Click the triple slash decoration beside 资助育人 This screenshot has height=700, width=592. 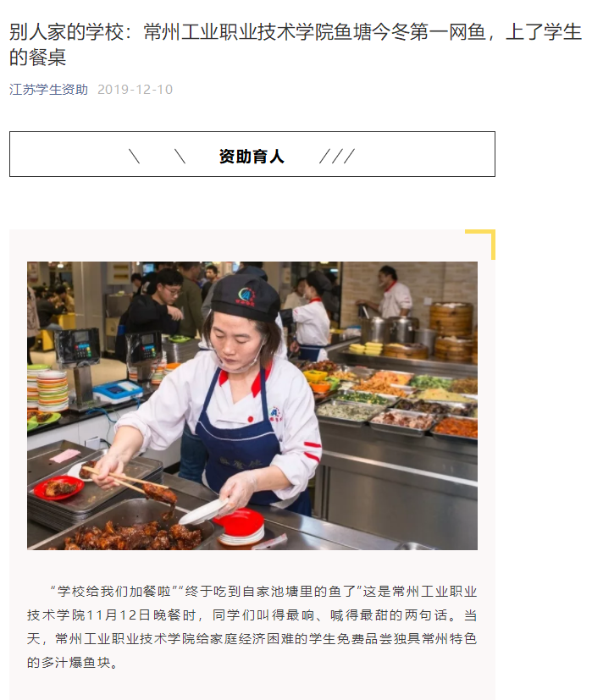[x=337, y=157]
